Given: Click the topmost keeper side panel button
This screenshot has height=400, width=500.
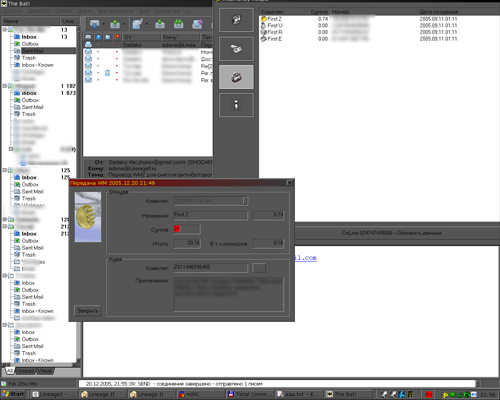Looking at the screenshot, I should [236, 20].
